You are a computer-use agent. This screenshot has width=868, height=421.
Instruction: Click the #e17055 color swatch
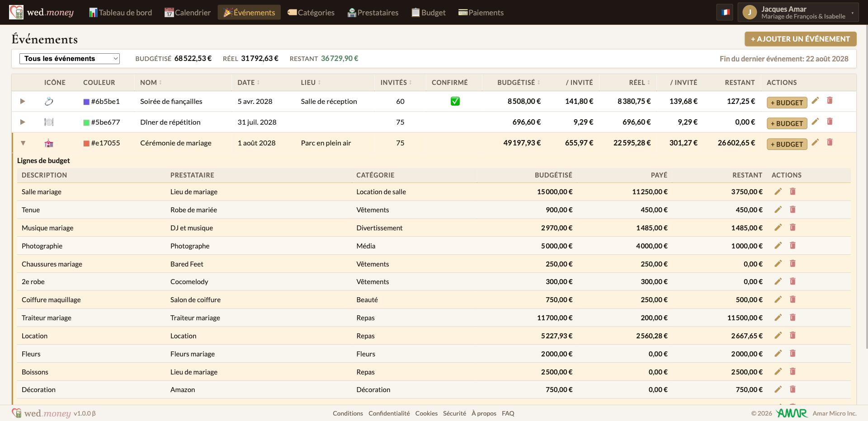86,143
